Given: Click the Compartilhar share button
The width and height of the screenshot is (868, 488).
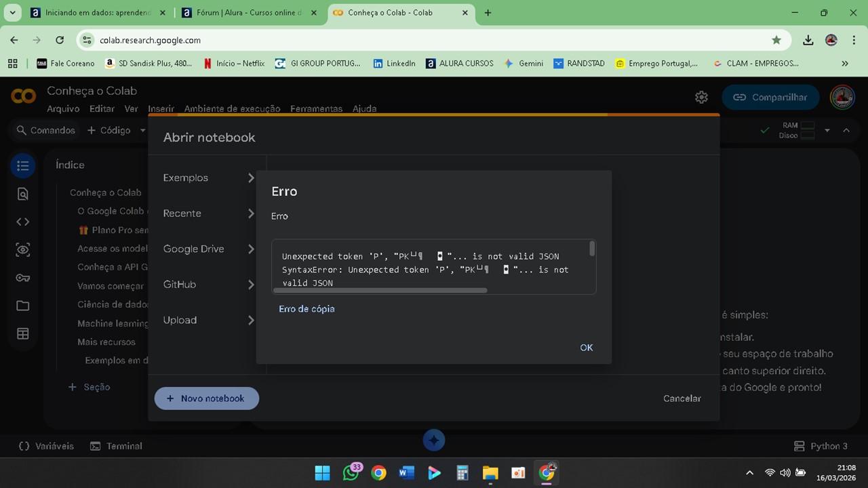Looking at the screenshot, I should 770,97.
